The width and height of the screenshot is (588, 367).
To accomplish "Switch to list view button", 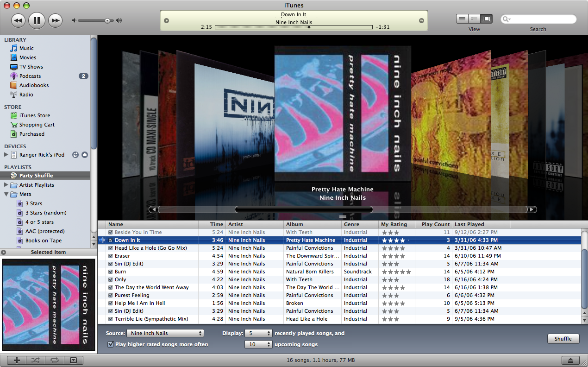I will 462,19.
